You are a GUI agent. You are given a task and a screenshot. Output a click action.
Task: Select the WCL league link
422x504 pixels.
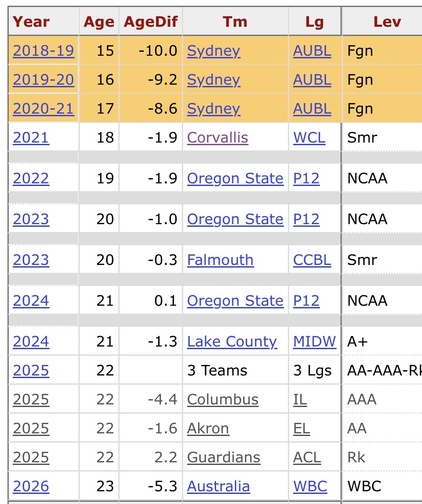tap(309, 138)
